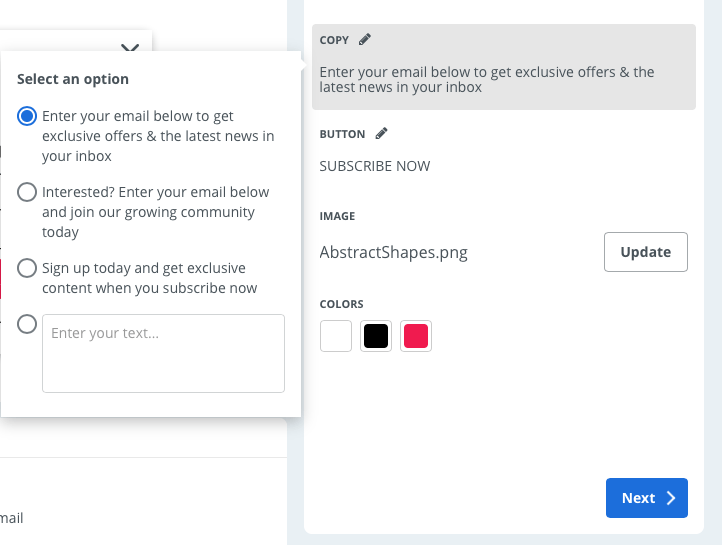The height and width of the screenshot is (545, 722).
Task: Click the AbstractShapes.png file name
Action: click(x=394, y=252)
